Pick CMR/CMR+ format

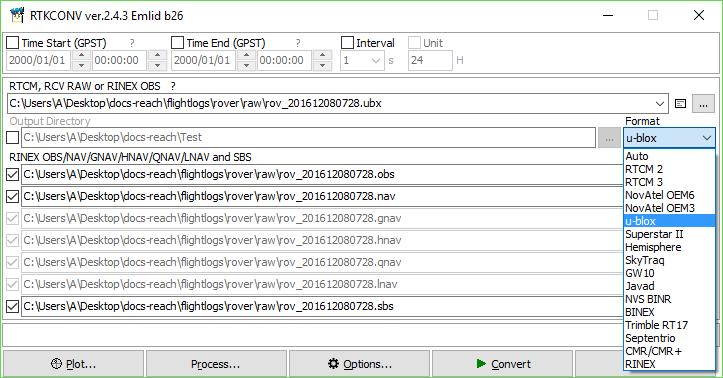pyautogui.click(x=669, y=351)
